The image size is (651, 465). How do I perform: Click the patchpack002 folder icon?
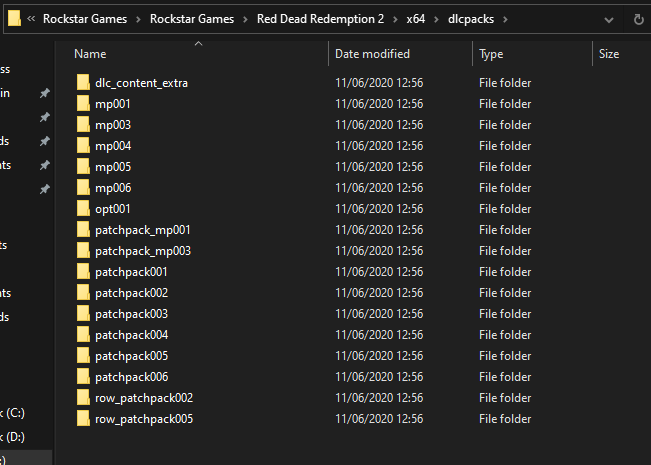pos(83,292)
